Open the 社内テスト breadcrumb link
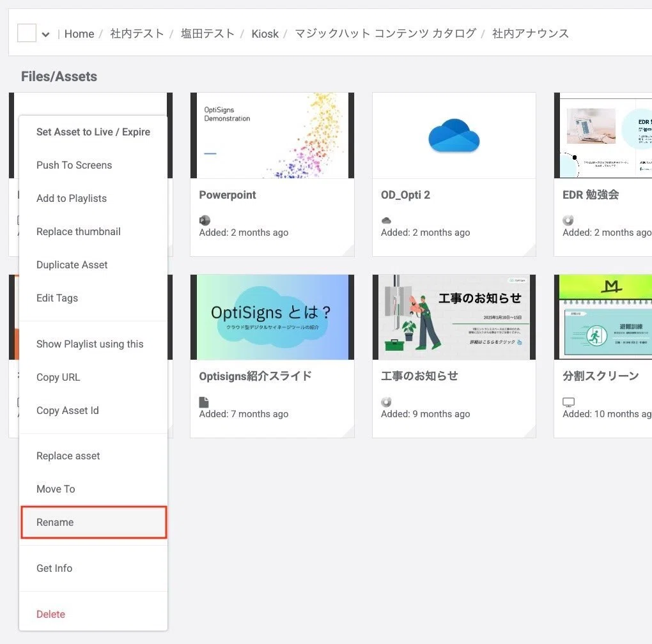This screenshot has width=652, height=644. tap(137, 34)
